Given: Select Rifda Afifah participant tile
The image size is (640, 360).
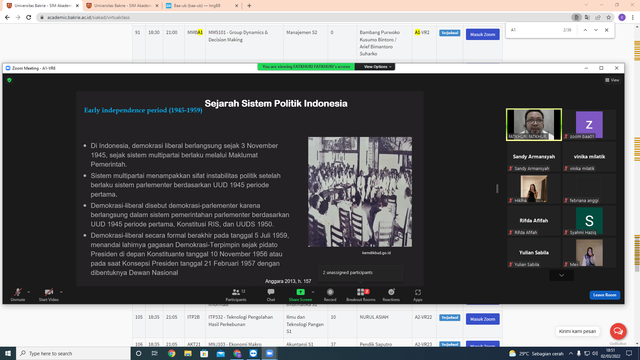Looking at the screenshot, I should click(x=533, y=221).
